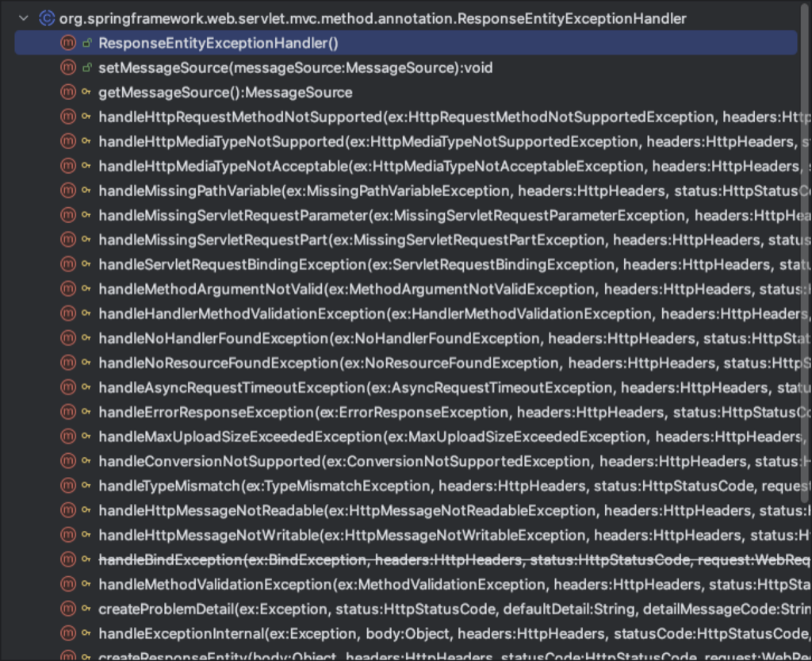Select handleHttpMediaTypeNotSupported method
The height and width of the screenshot is (661, 812).
[406, 141]
